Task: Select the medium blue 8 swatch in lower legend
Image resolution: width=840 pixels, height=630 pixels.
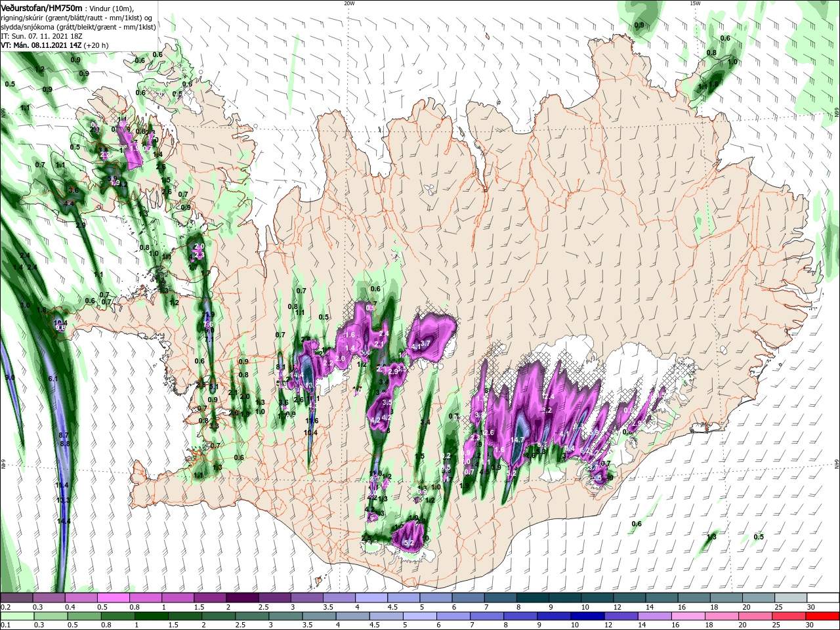Action: pyautogui.click(x=520, y=616)
